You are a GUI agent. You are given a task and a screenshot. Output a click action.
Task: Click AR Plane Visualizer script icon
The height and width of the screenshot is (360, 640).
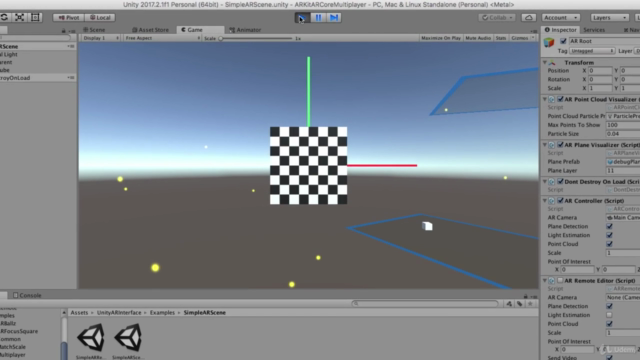[552, 145]
